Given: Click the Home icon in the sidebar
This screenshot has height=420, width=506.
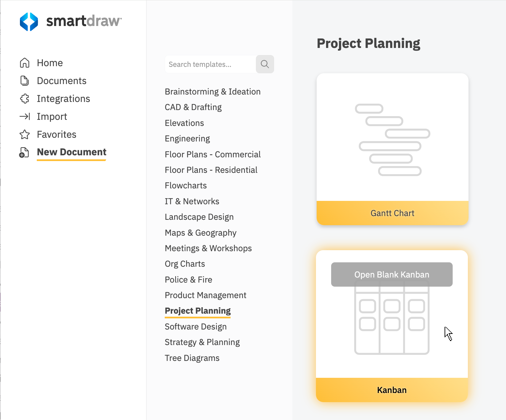Looking at the screenshot, I should pos(25,62).
